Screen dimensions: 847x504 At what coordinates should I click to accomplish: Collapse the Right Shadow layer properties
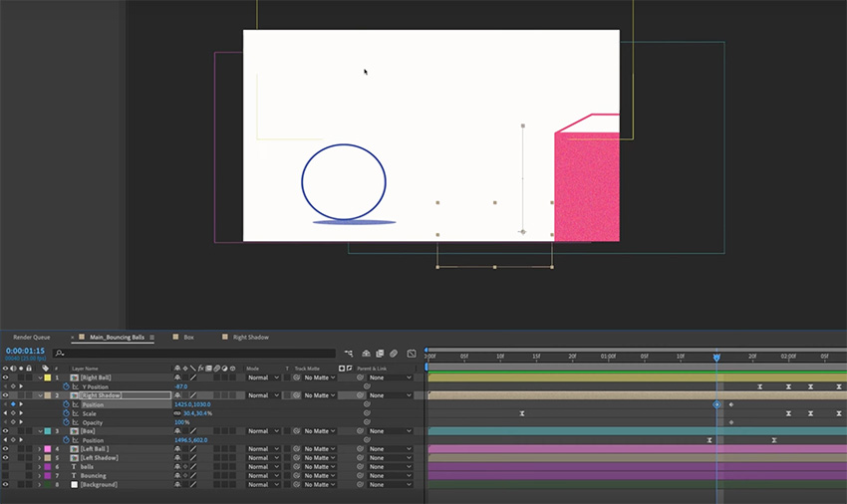point(40,395)
